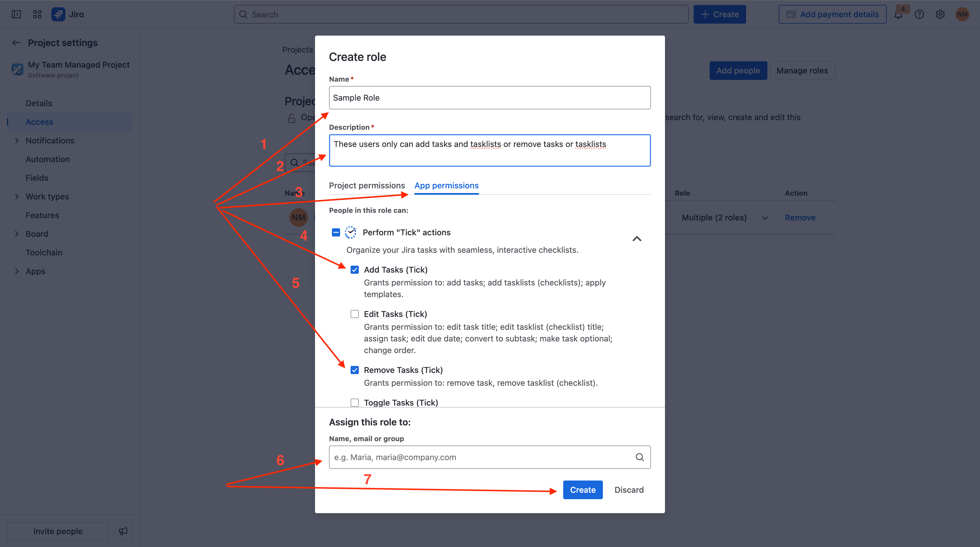Click the top Search bar

pyautogui.click(x=461, y=15)
